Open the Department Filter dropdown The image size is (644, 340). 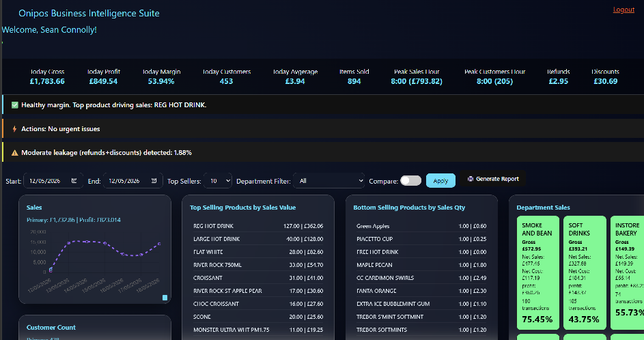328,181
